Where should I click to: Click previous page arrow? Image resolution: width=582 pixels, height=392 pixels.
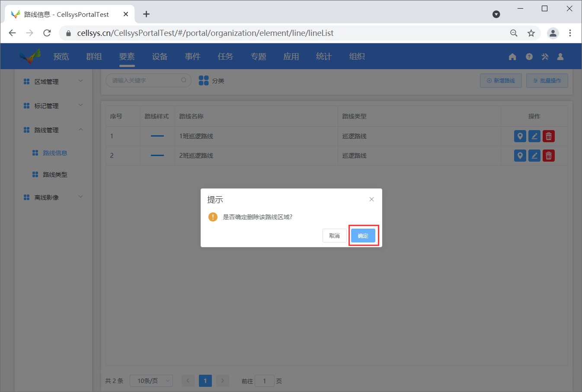pos(188,381)
